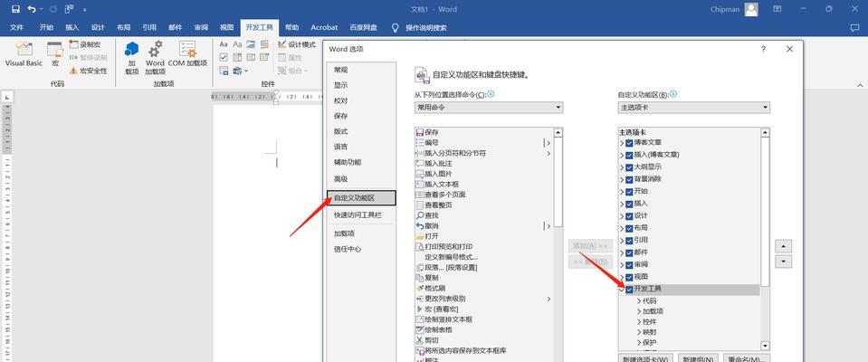Expand 控件 group in tab tree

pyautogui.click(x=639, y=322)
